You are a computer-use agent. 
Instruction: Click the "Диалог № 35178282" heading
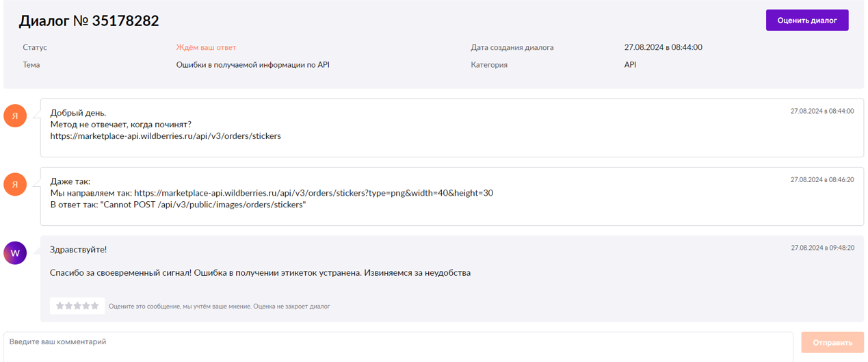89,21
